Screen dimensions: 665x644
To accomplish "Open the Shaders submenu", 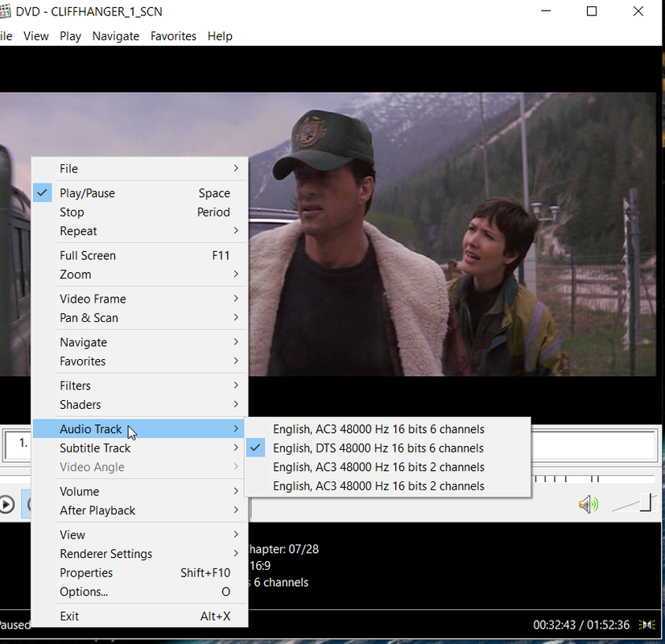I will point(139,405).
